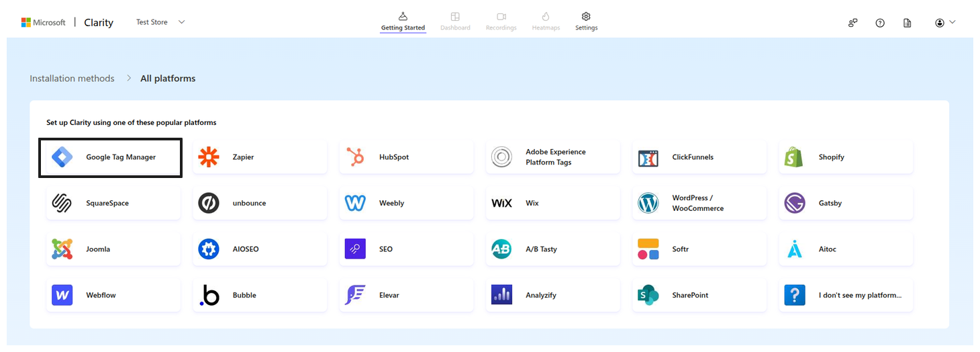Select the Google Tag Manager label
This screenshot has width=980, height=352.
(121, 157)
